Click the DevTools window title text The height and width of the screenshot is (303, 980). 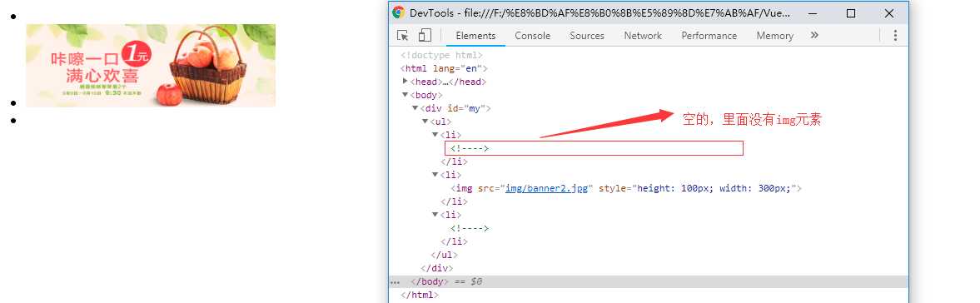pyautogui.click(x=599, y=13)
